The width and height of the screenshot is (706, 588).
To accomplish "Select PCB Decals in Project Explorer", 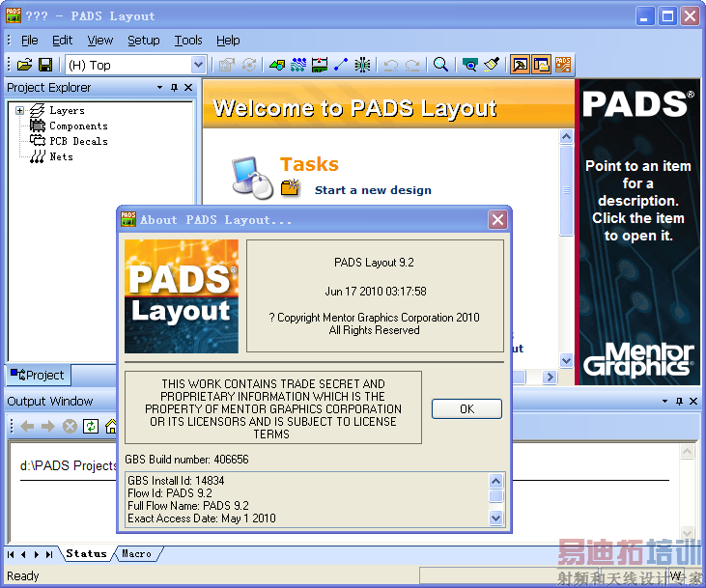I will [78, 141].
